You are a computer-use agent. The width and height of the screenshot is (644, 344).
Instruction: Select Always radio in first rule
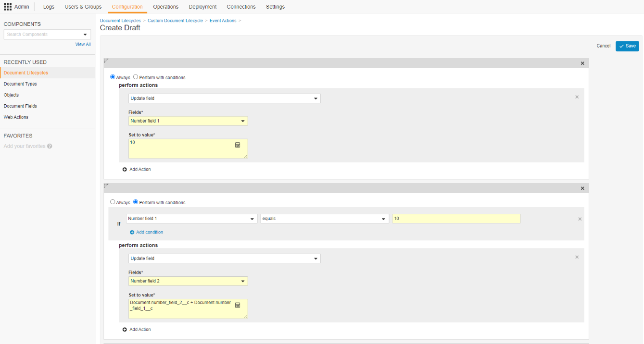[113, 77]
